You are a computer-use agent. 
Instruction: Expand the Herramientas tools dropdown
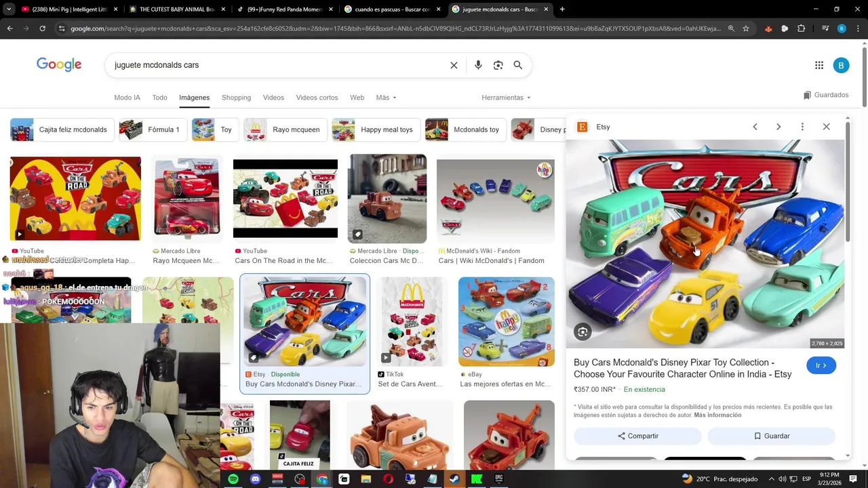[506, 98]
